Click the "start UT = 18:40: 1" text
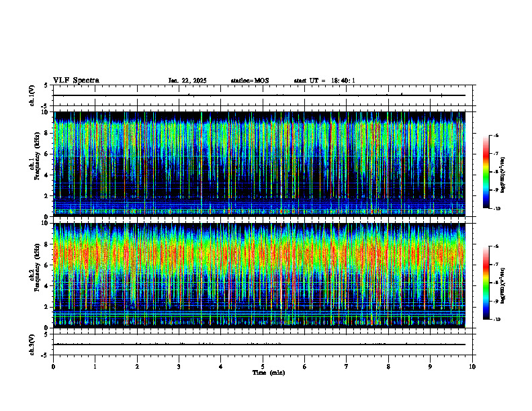This screenshot has height=411, width=532. 324,81
